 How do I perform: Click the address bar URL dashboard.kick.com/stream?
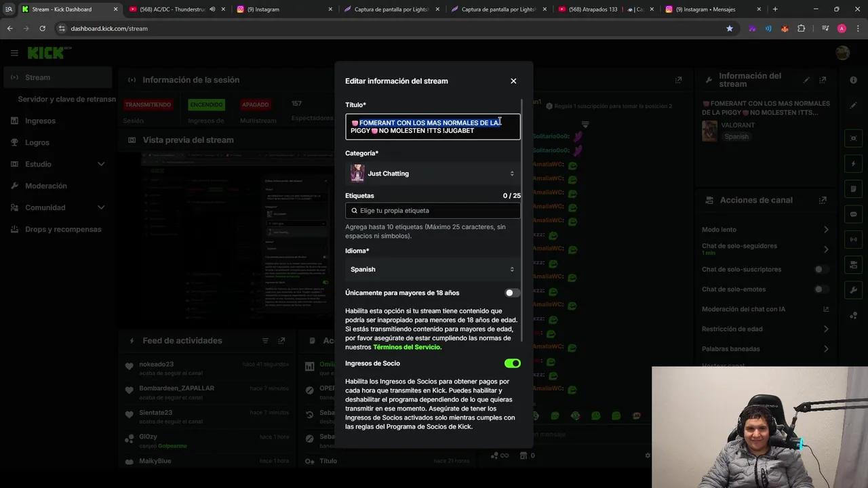coord(109,28)
